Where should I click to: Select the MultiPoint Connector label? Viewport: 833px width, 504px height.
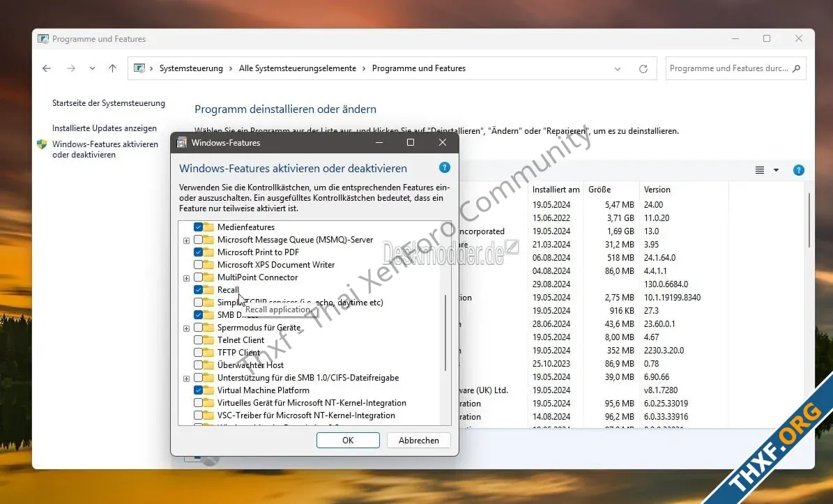(x=258, y=277)
